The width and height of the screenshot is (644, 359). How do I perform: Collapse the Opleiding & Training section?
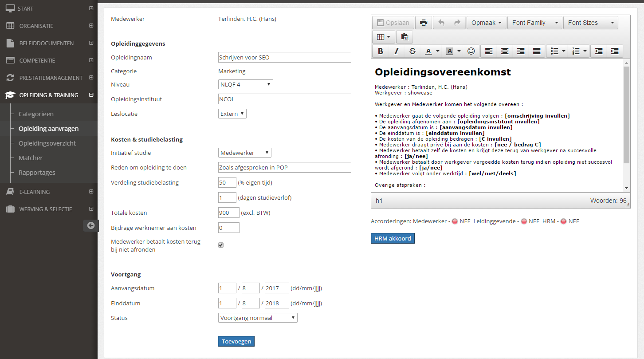click(x=91, y=95)
